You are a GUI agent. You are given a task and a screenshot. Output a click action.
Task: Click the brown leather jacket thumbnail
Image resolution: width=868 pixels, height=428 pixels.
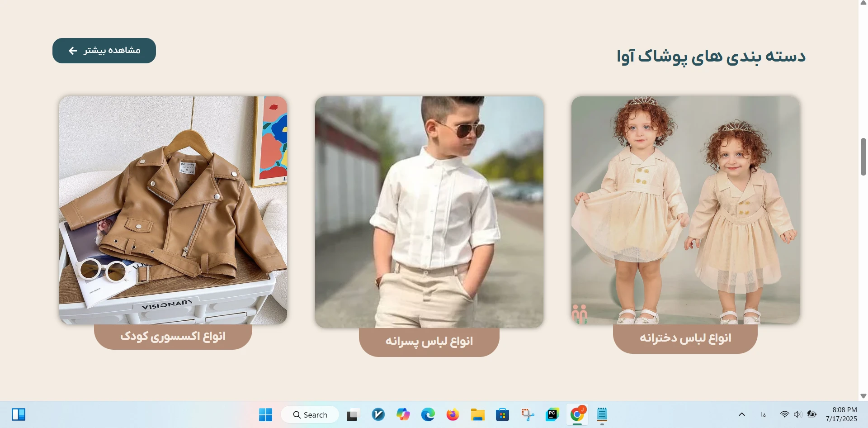(173, 210)
